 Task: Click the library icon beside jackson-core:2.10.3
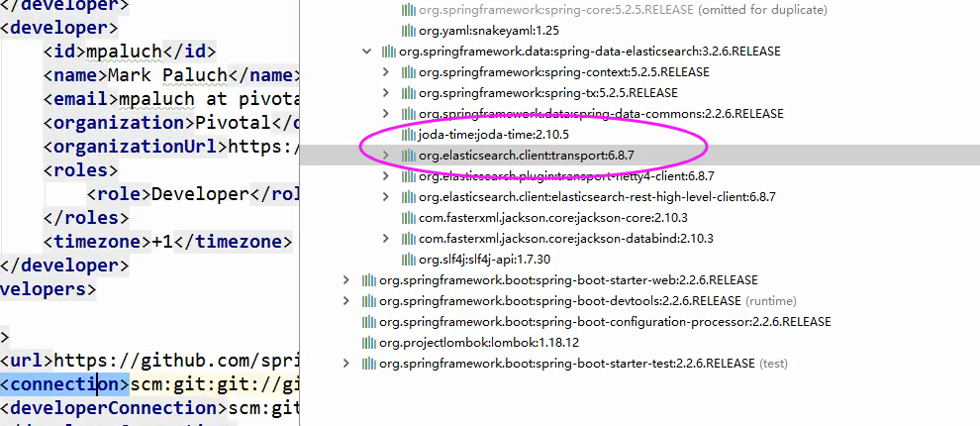pos(409,218)
